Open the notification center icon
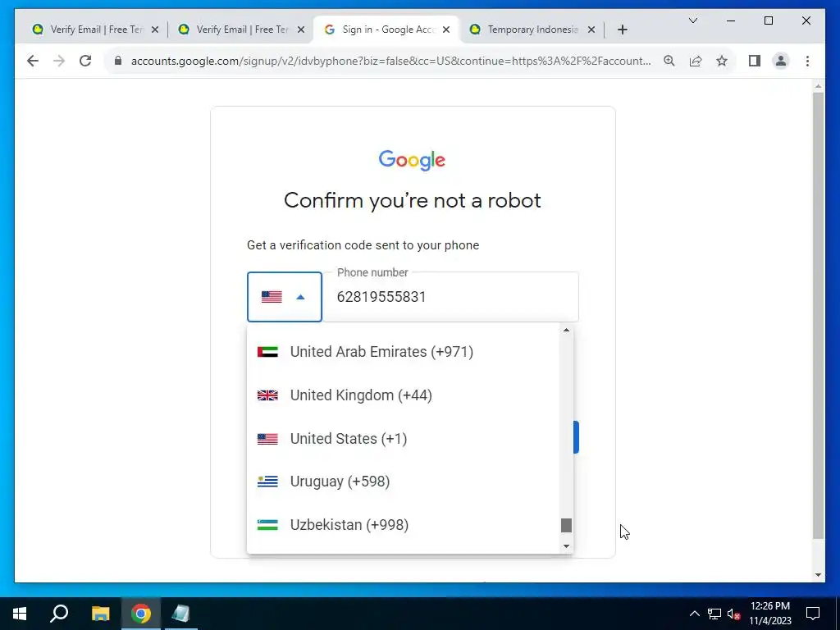Screen dimensions: 840x630 click(813, 614)
